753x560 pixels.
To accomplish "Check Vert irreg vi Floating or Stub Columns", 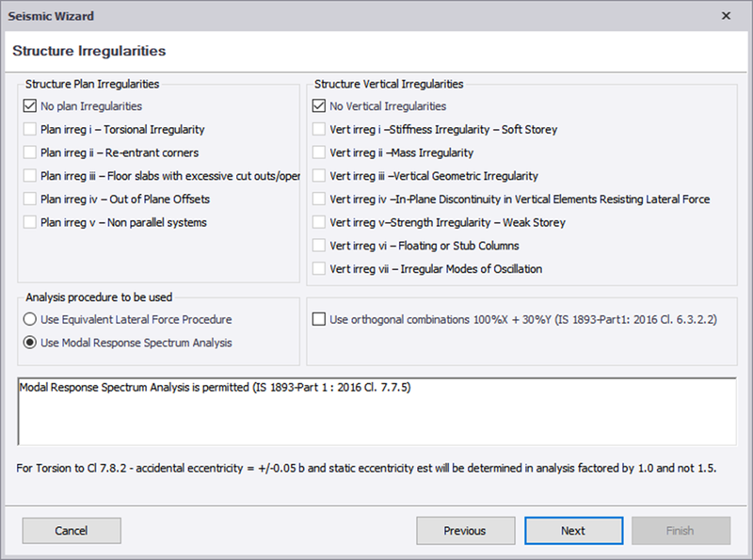I will click(319, 246).
